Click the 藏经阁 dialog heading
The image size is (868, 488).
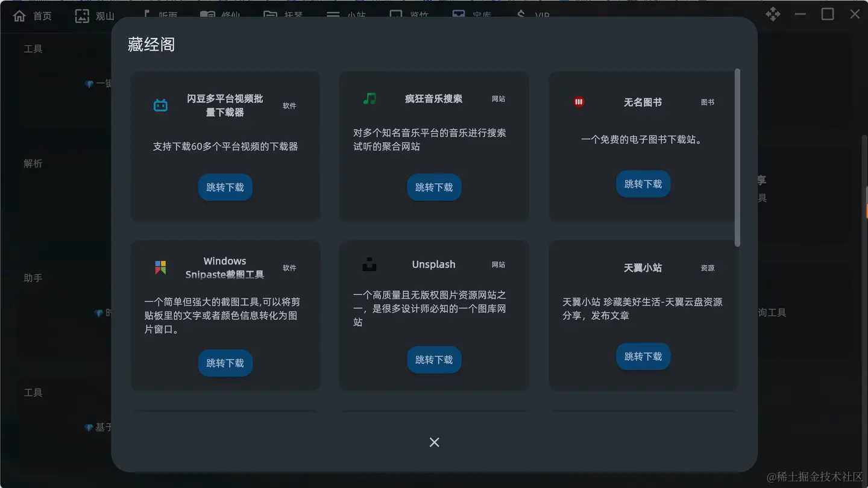tap(151, 45)
